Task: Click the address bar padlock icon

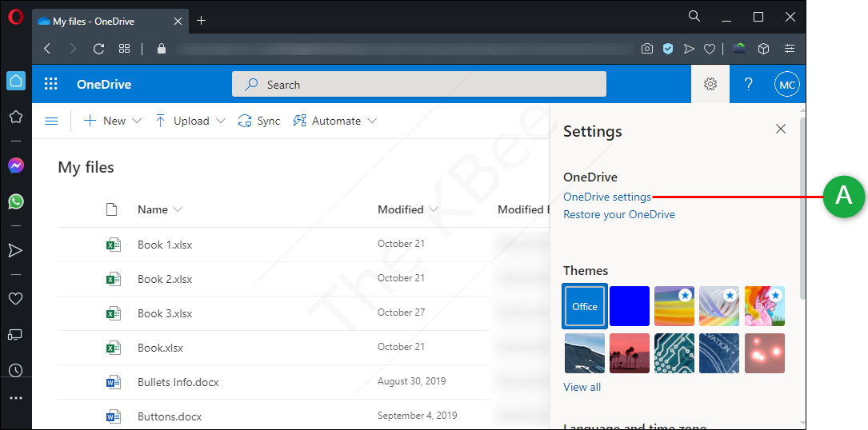Action: click(x=161, y=49)
